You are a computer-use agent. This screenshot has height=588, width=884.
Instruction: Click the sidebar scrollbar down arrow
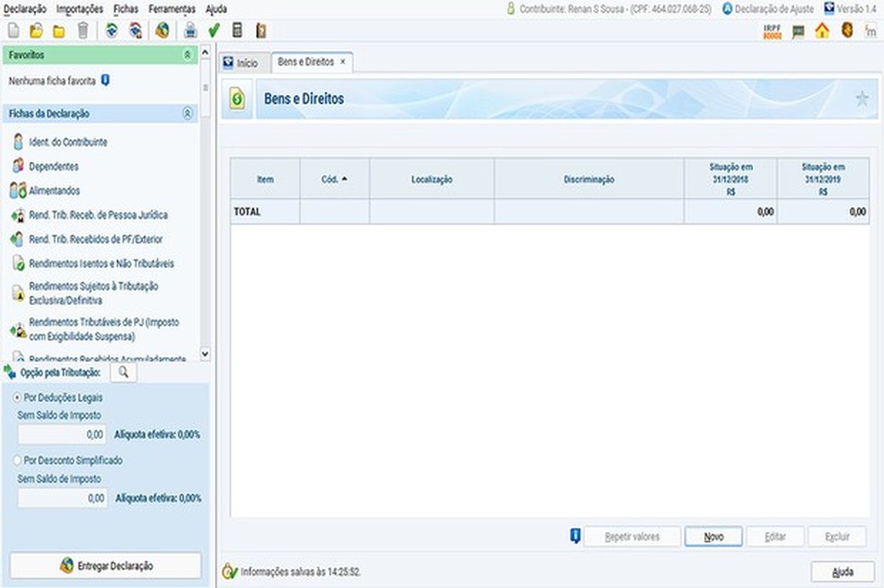click(x=205, y=354)
